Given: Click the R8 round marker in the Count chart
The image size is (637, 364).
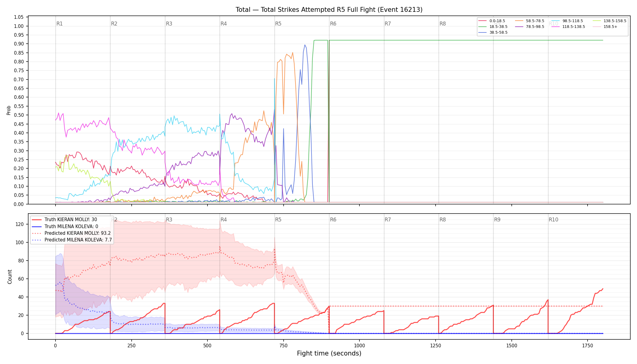Looking at the screenshot, I should [x=443, y=220].
